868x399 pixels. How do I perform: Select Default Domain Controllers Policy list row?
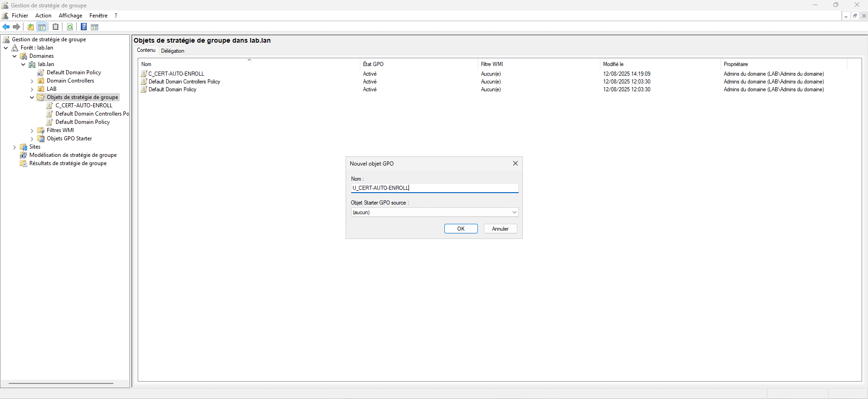pos(184,82)
